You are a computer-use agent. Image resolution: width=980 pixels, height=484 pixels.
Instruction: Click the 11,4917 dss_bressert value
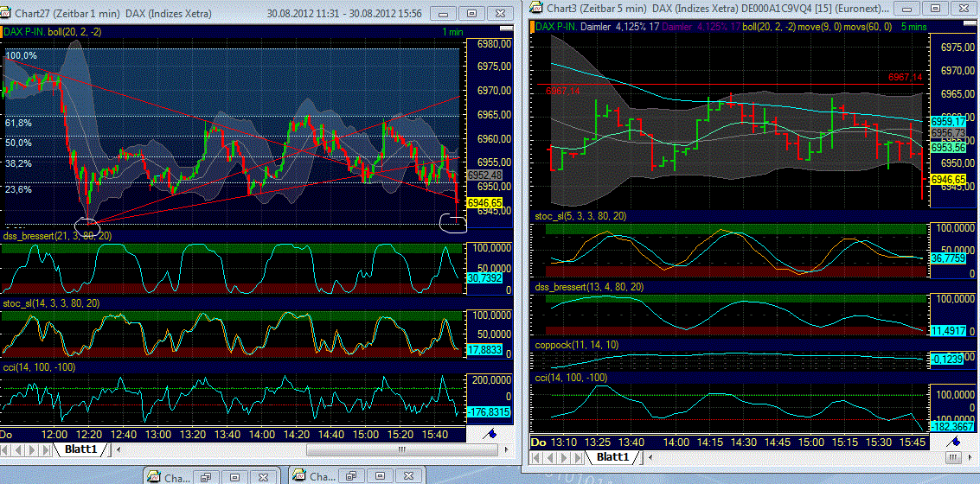click(947, 331)
